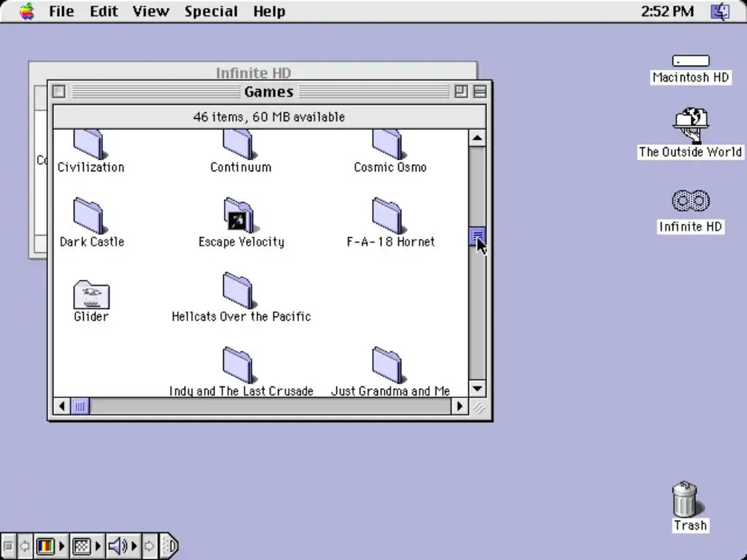Click the sound volume speaker icon
This screenshot has width=747, height=560.
click(117, 545)
